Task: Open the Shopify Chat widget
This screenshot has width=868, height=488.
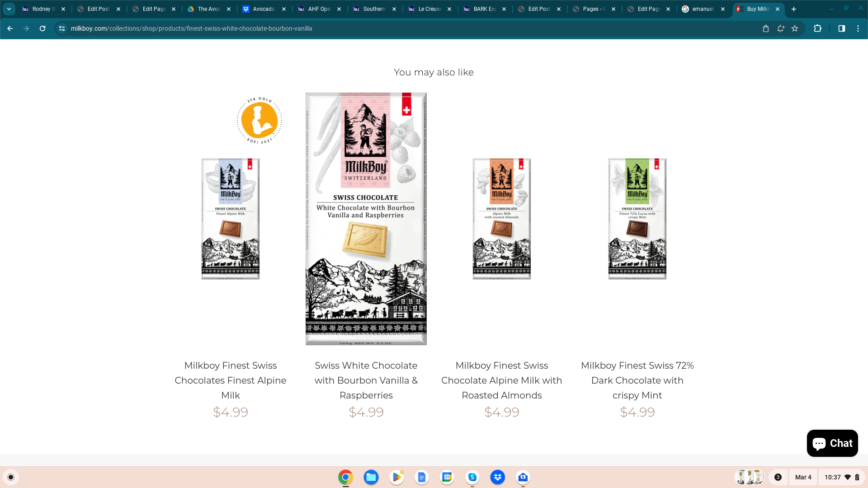Action: point(832,443)
